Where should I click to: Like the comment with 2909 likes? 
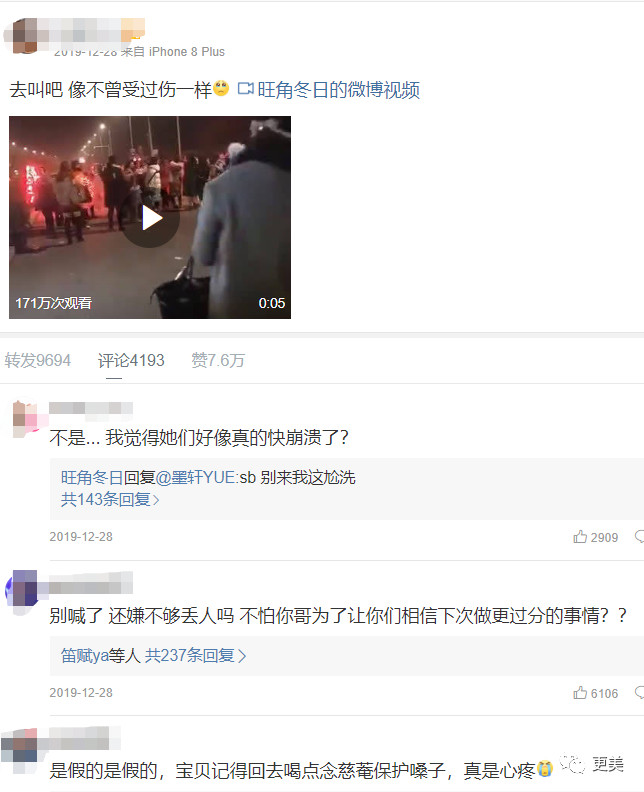(580, 536)
